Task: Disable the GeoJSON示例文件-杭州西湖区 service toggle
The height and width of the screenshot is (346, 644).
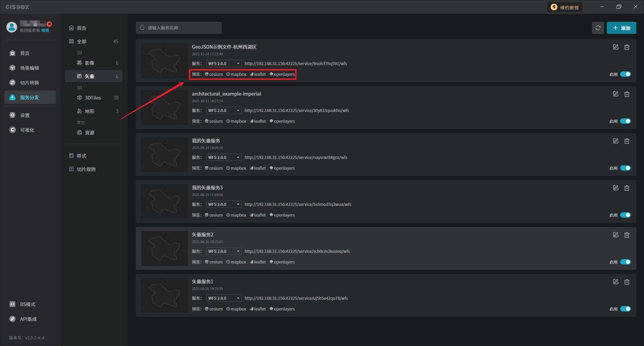Action: click(625, 74)
